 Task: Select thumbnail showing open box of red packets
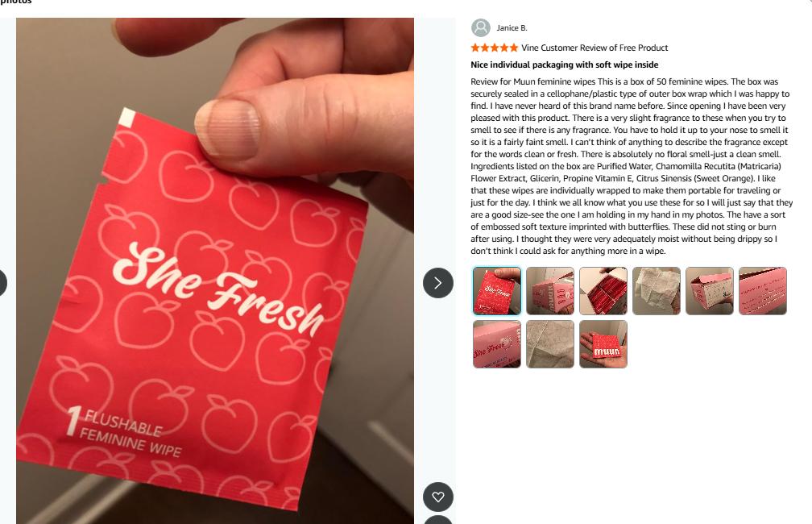click(603, 291)
